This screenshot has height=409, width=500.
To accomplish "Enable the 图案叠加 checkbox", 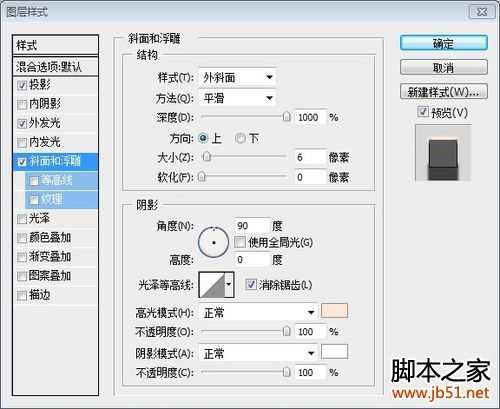I will (22, 276).
